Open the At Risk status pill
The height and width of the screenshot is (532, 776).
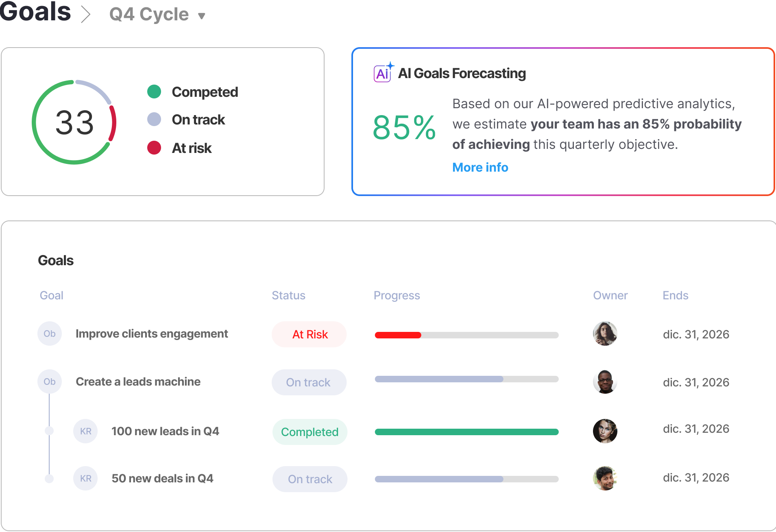(309, 334)
